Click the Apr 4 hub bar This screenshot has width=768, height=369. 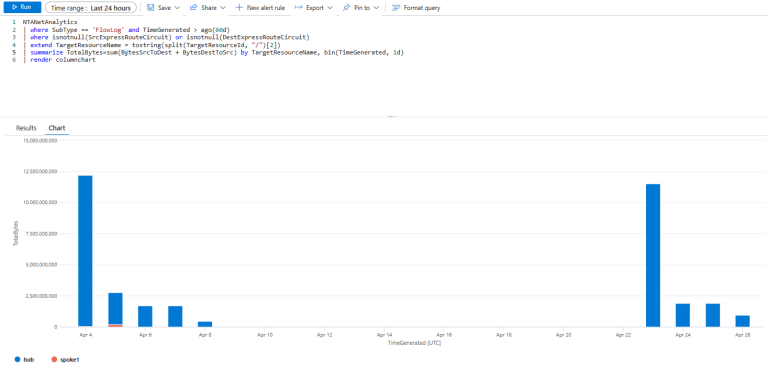point(85,251)
